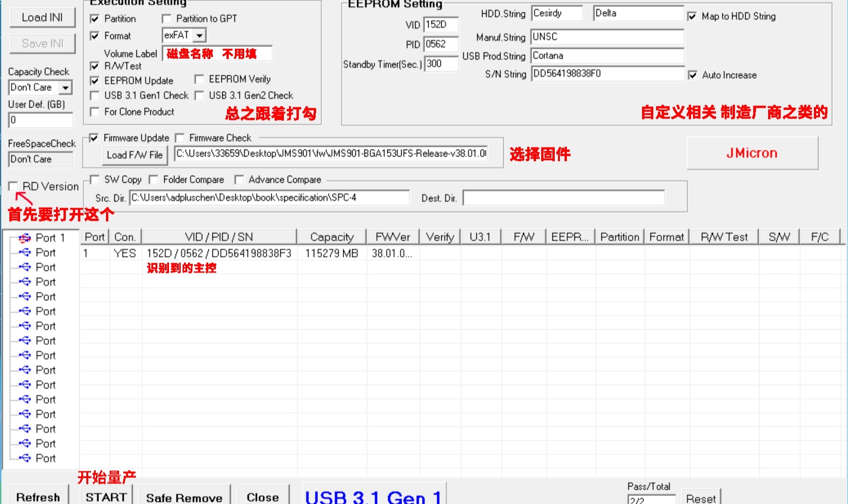Image resolution: width=848 pixels, height=504 pixels.
Task: Tick the Folder Compare checkbox
Action: [x=153, y=180]
